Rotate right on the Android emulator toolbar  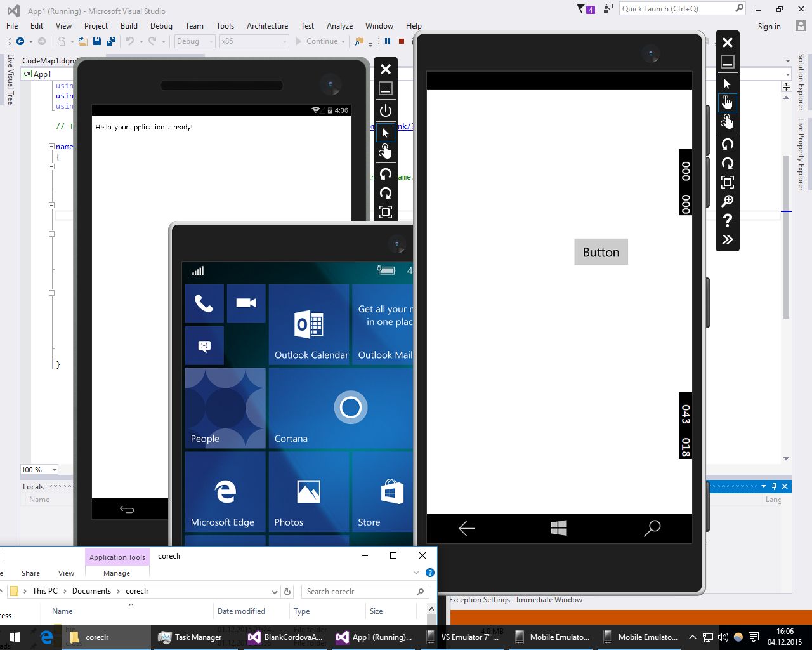[x=386, y=193]
